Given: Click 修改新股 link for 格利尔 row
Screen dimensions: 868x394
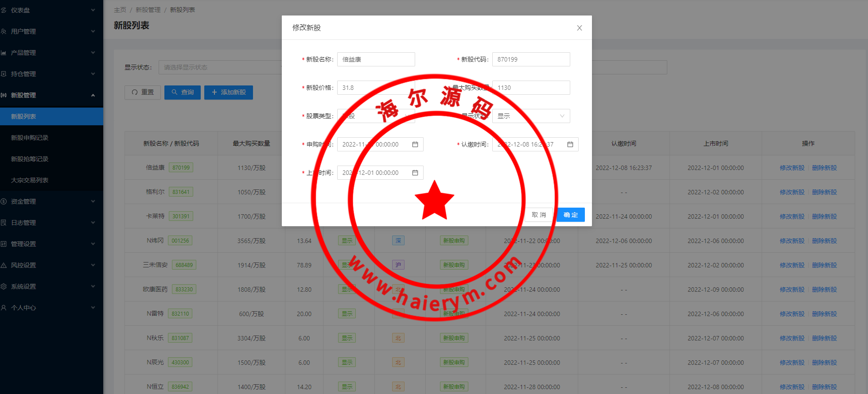Looking at the screenshot, I should (x=792, y=192).
